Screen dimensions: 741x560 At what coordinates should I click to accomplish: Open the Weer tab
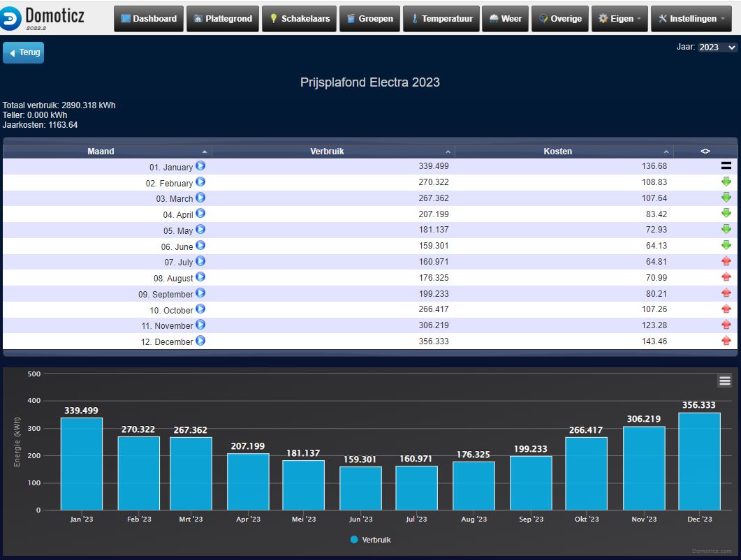pos(505,18)
